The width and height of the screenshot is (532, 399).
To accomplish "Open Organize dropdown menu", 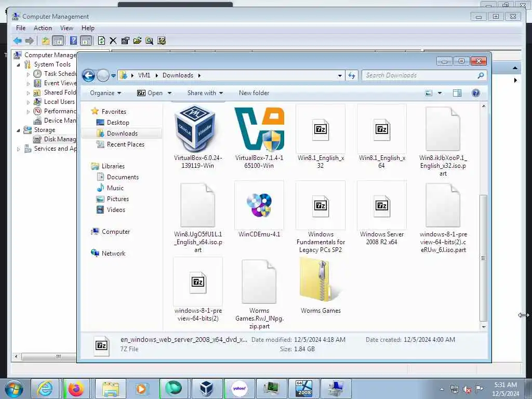I will click(105, 93).
